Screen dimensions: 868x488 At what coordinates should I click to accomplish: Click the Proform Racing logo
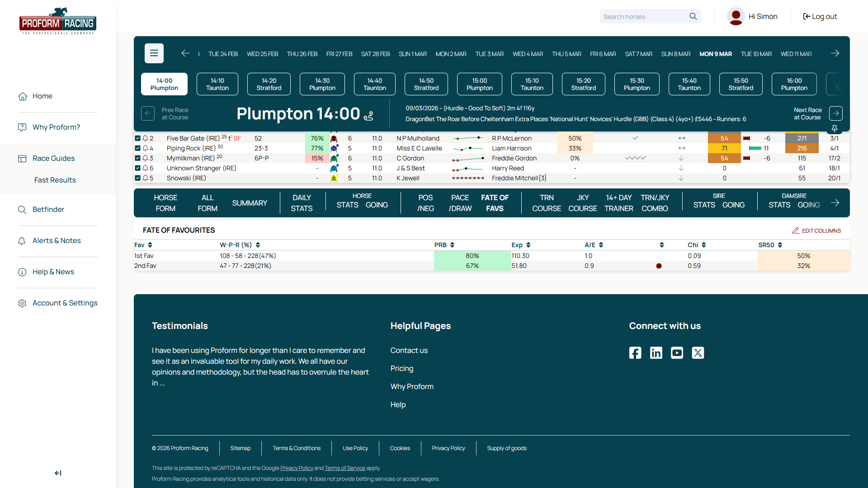tap(58, 21)
